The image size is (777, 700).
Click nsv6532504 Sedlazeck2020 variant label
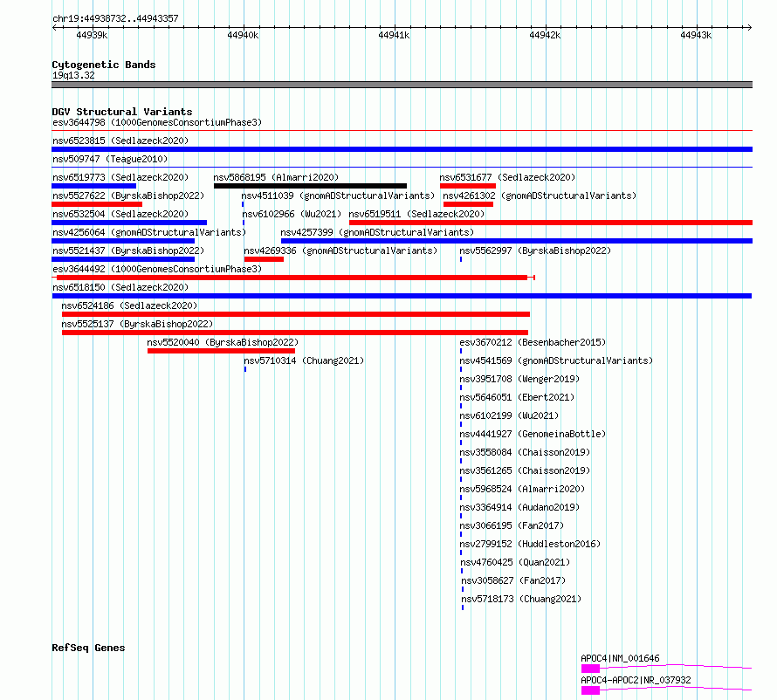(120, 214)
